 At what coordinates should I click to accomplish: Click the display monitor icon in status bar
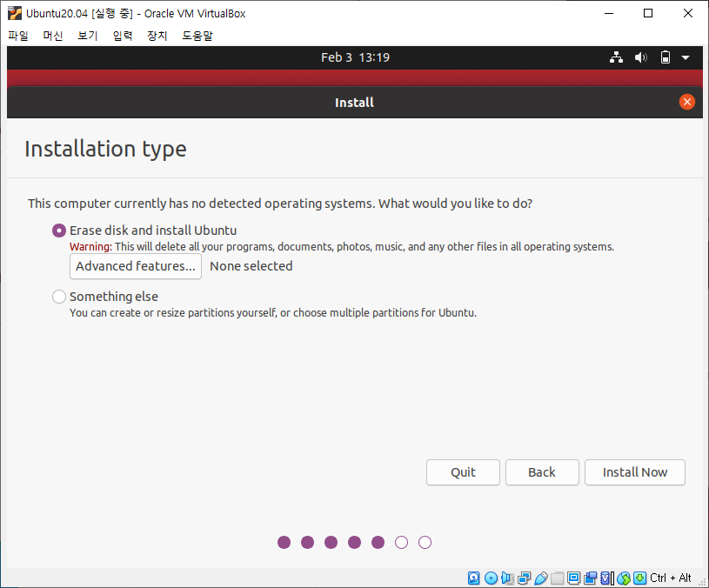(574, 578)
